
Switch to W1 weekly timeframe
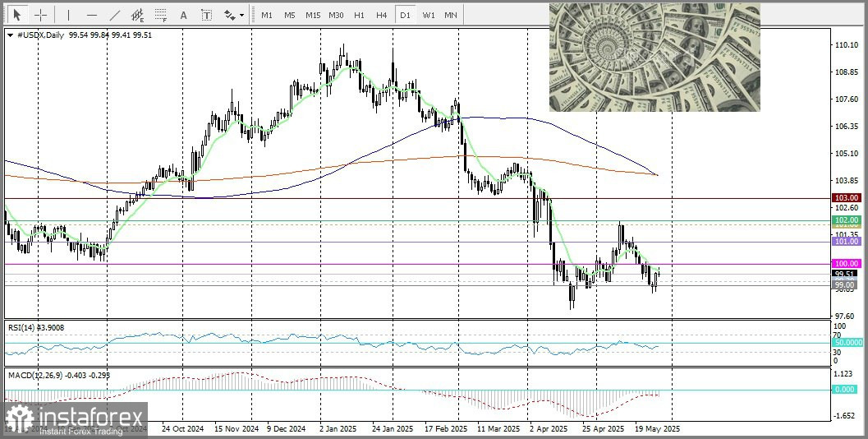(429, 15)
